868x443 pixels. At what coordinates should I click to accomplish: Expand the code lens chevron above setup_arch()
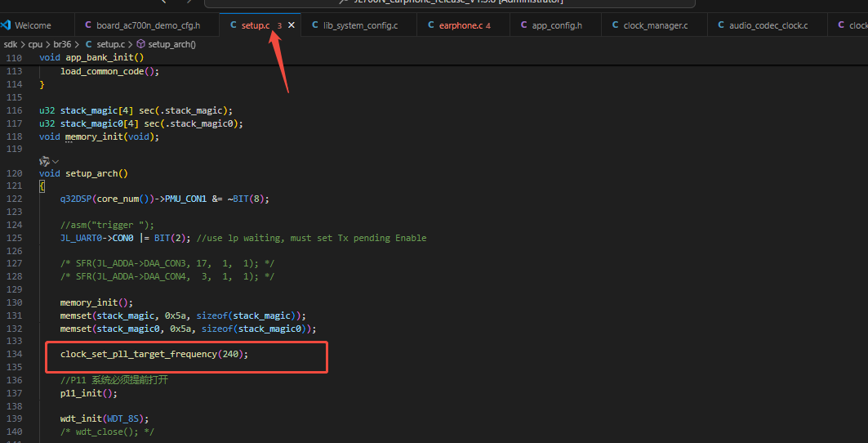click(x=56, y=161)
